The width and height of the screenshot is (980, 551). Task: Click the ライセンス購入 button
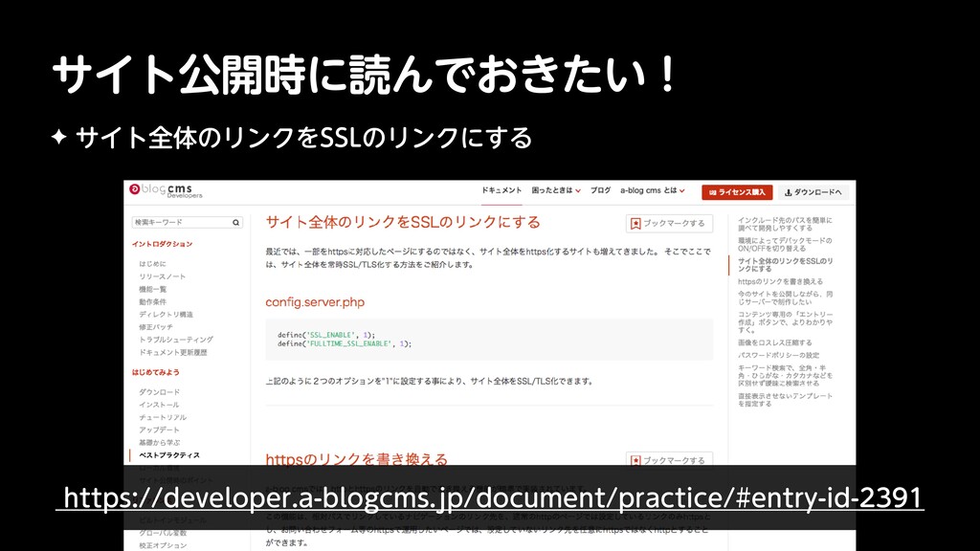pyautogui.click(x=737, y=192)
